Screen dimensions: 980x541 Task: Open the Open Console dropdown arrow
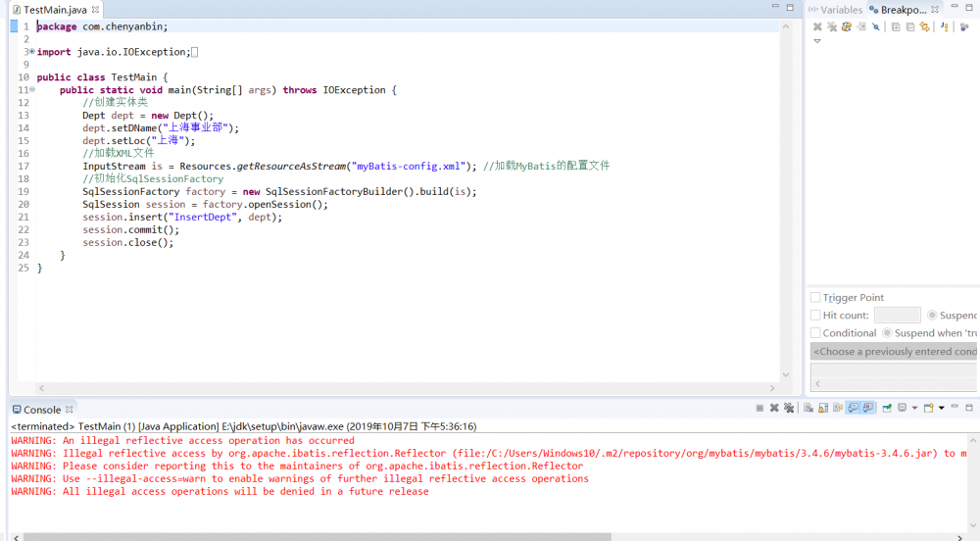pyautogui.click(x=941, y=408)
